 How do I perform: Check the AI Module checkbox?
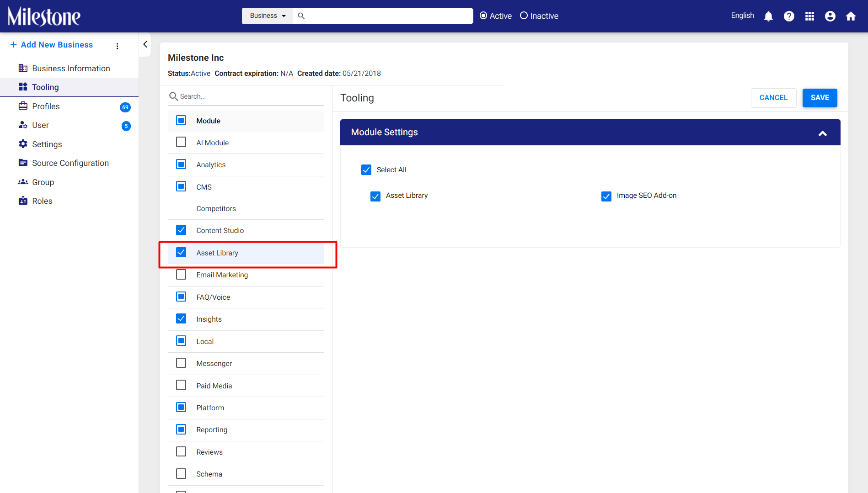pos(181,142)
